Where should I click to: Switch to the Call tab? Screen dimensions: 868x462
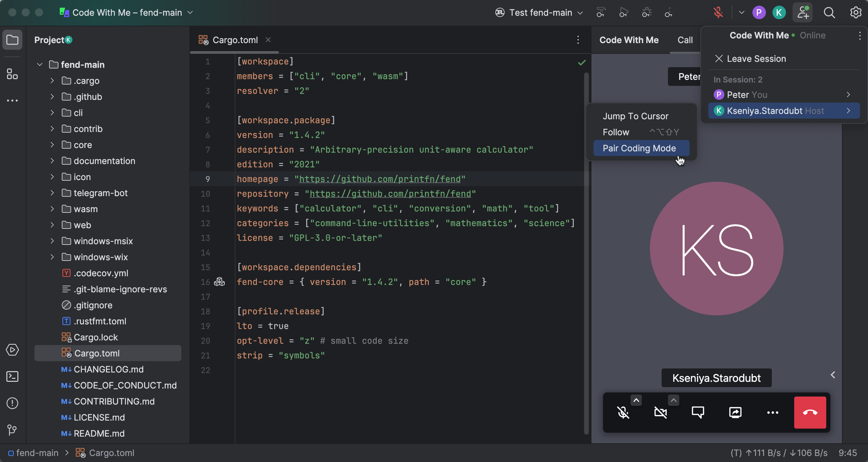[x=685, y=40]
